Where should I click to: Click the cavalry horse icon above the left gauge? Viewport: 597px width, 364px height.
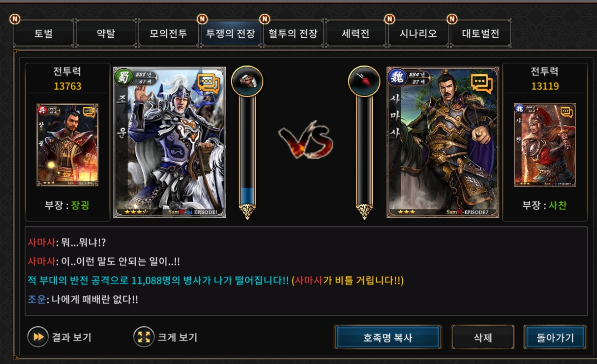pyautogui.click(x=247, y=81)
